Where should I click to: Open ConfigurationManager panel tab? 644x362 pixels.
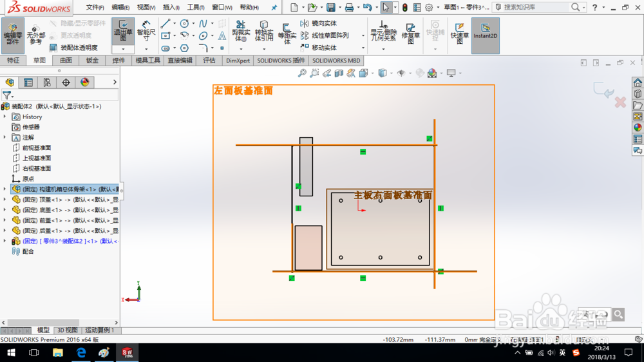47,82
